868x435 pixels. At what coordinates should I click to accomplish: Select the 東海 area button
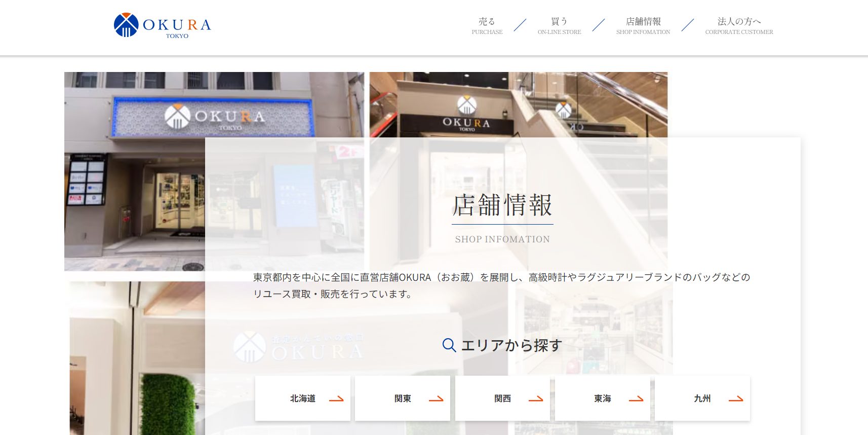click(603, 398)
